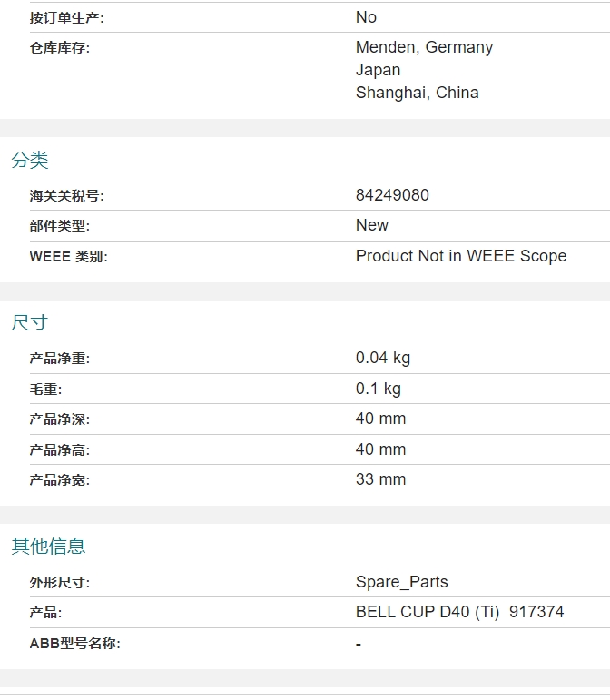Click the BELL CUP D40 (Ti) 917374 product text

pos(459,612)
